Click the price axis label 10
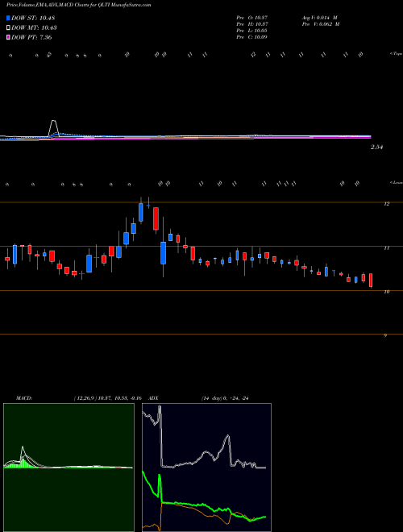This screenshot has width=403, height=532. coord(386,292)
